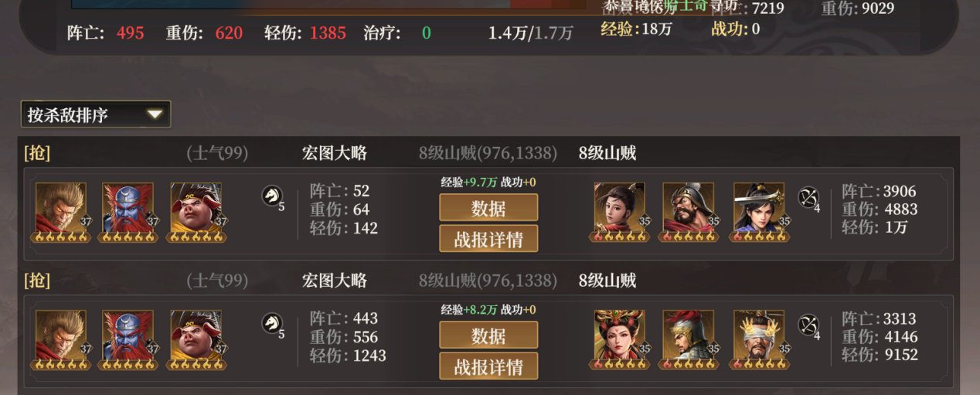Click archer troop icon in first battle
The height and width of the screenshot is (395, 980).
808,196
